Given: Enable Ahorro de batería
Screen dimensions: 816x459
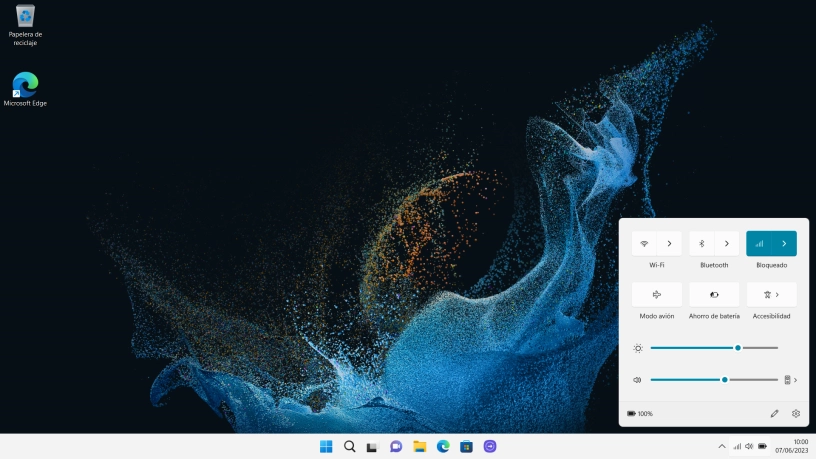Looking at the screenshot, I should (x=714, y=295).
